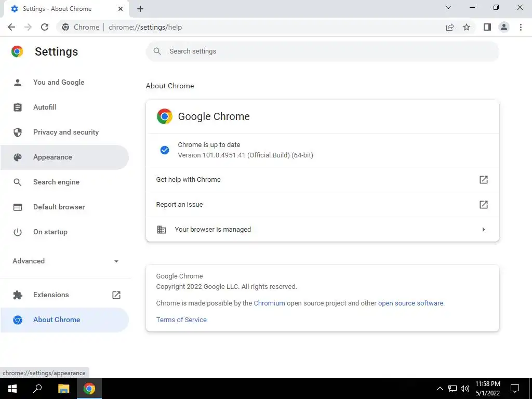Screen dimensions: 532x399
Task: Open the Windows Start menu
Action: point(12,389)
